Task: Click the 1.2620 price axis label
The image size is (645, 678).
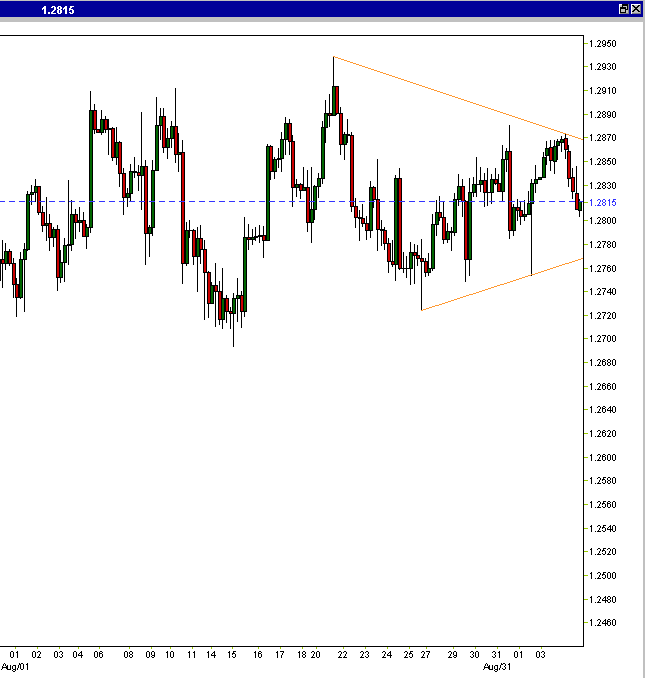Action: tap(603, 434)
